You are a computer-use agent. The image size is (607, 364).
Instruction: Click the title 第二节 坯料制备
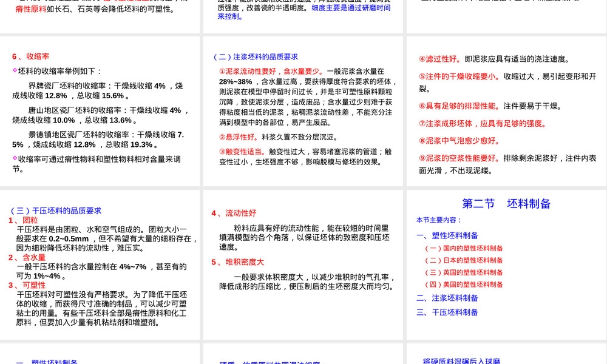tap(506, 204)
